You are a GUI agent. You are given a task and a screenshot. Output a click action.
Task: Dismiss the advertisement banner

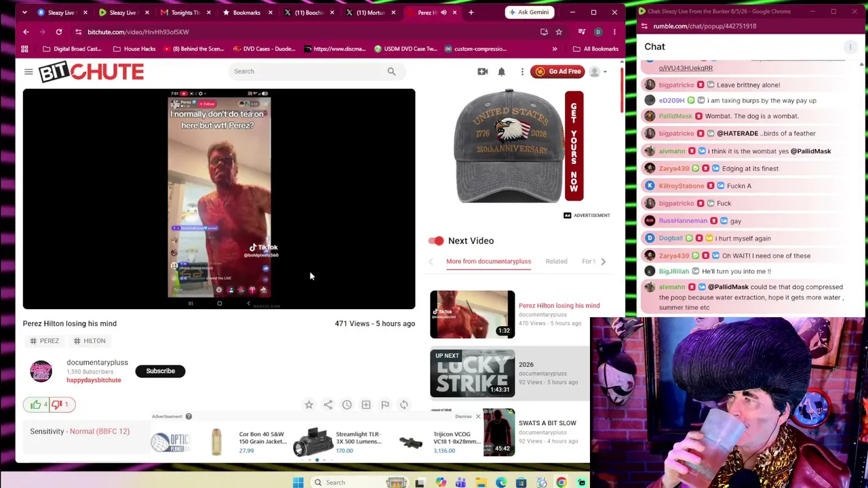(477, 416)
